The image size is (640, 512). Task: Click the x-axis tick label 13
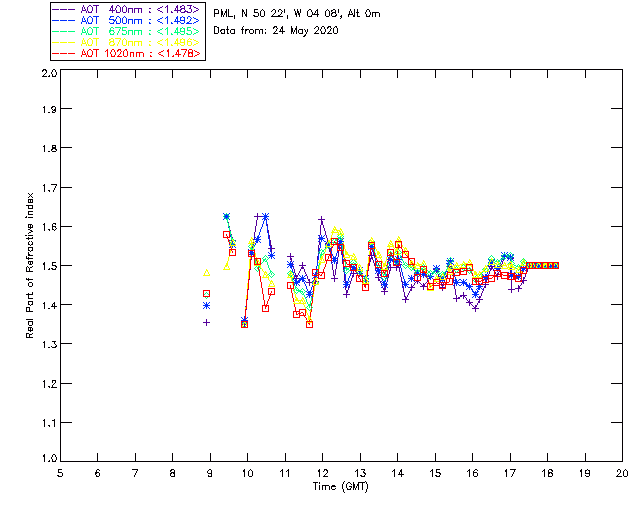pos(360,474)
